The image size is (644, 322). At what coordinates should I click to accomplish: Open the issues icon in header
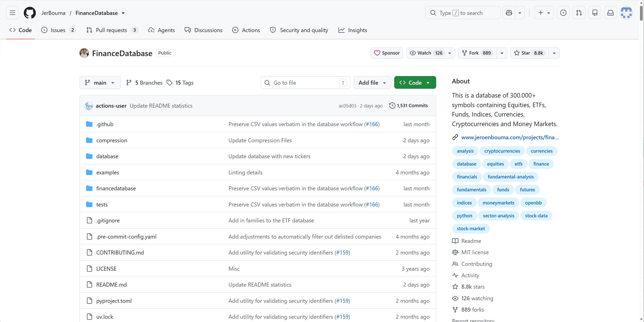563,13
